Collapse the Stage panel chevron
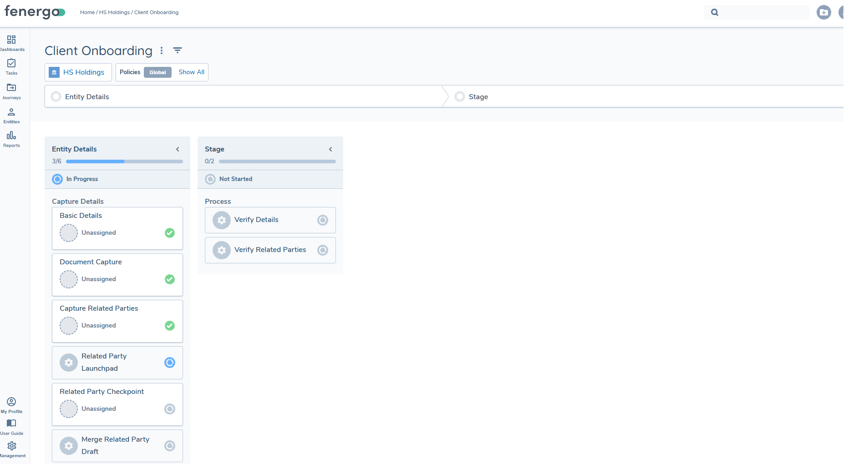 click(330, 149)
